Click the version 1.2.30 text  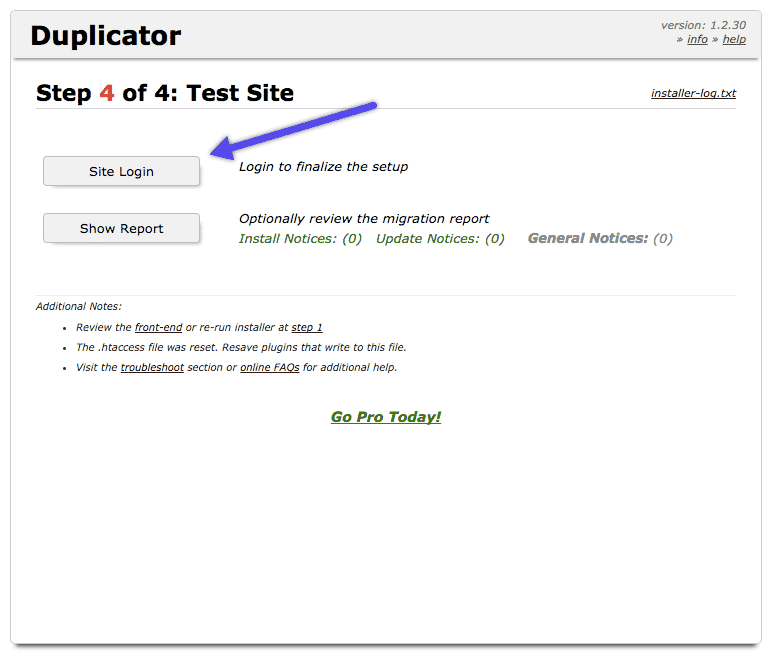(703, 25)
